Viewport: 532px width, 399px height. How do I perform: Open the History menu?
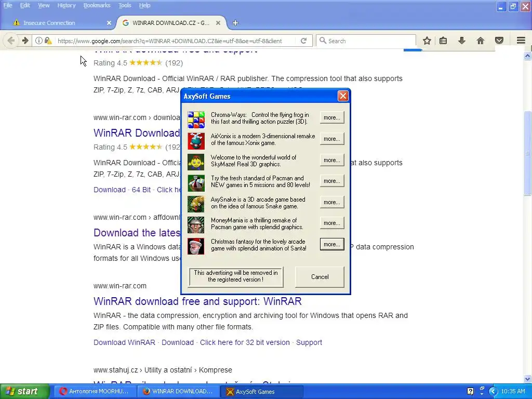point(66,5)
